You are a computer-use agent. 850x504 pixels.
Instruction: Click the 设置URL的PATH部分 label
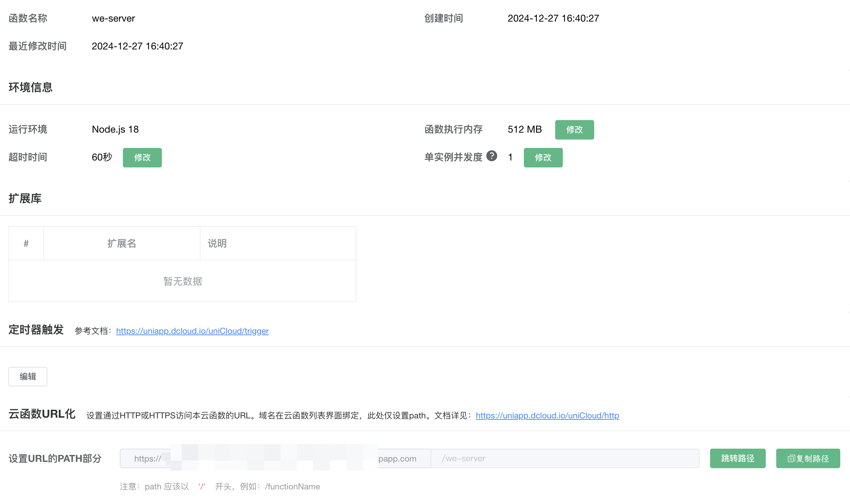click(x=55, y=458)
